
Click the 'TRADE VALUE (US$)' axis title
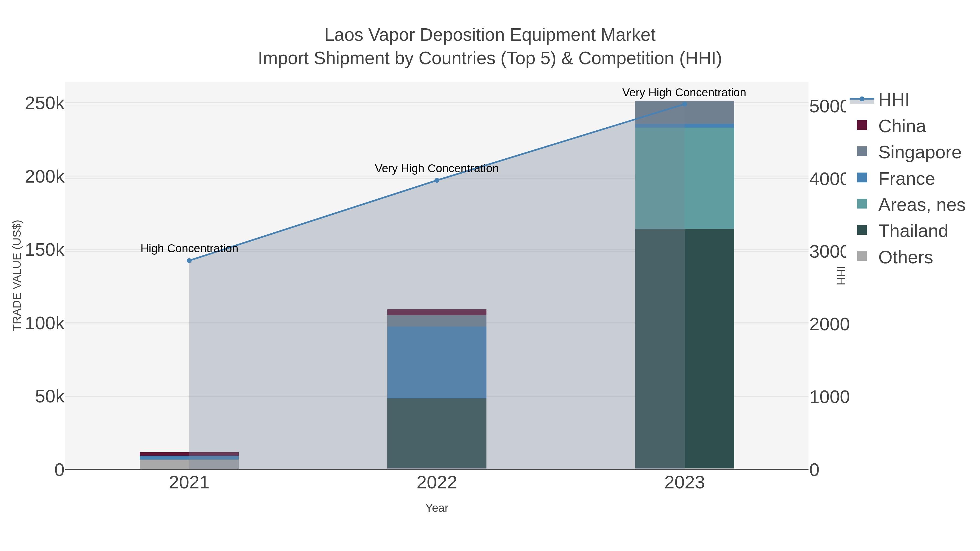point(17,275)
